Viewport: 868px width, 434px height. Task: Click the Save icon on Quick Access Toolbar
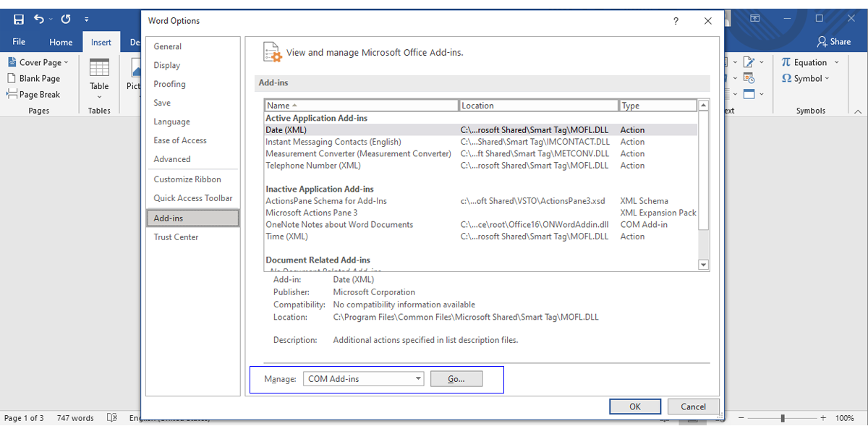click(x=18, y=19)
